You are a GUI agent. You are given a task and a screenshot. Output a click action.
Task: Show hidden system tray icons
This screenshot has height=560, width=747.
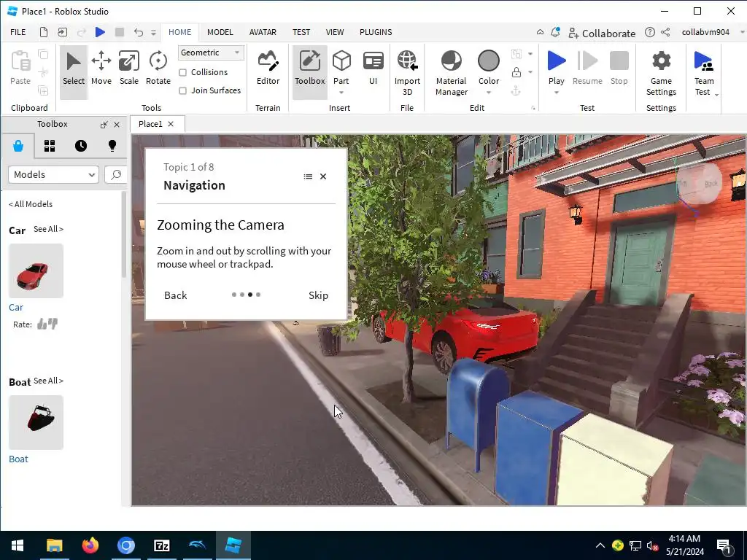(x=600, y=545)
